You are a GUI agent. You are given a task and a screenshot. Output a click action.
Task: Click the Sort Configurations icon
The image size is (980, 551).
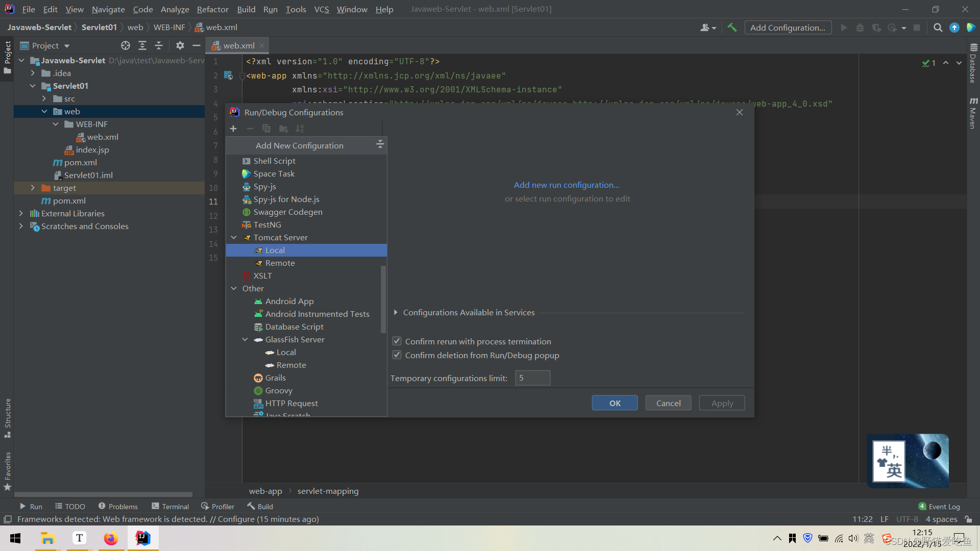pos(300,129)
